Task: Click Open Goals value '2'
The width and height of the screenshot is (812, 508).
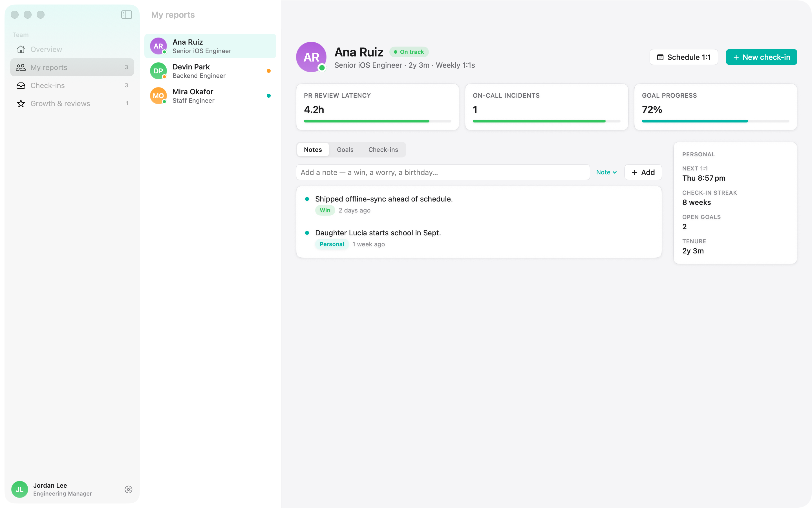Action: tap(685, 227)
